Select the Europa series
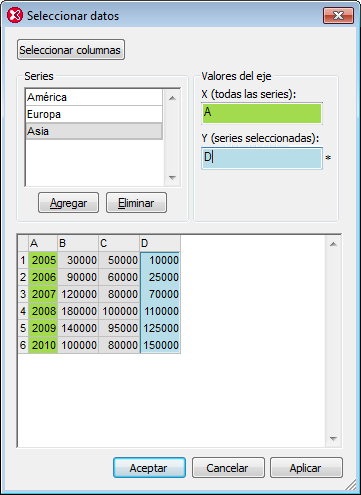Viewport: 361px width, 495px height. 94,114
